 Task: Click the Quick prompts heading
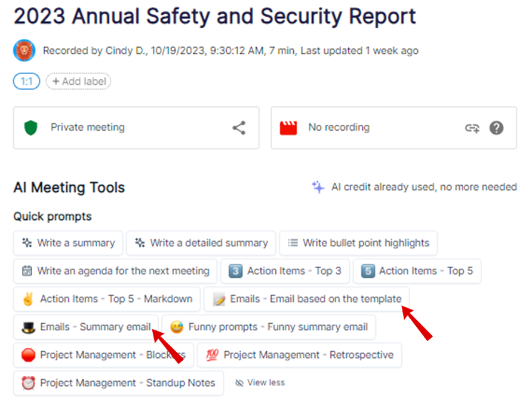(x=53, y=217)
